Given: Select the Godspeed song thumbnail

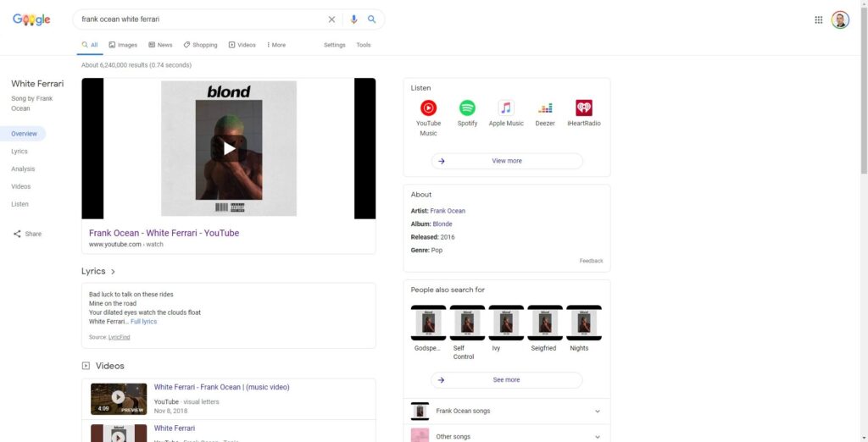Looking at the screenshot, I should 428,323.
